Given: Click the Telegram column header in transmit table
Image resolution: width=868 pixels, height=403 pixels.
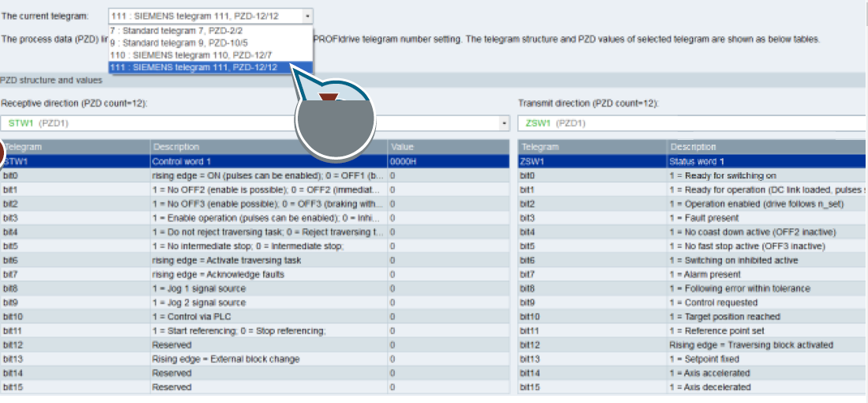Looking at the screenshot, I should [592, 147].
